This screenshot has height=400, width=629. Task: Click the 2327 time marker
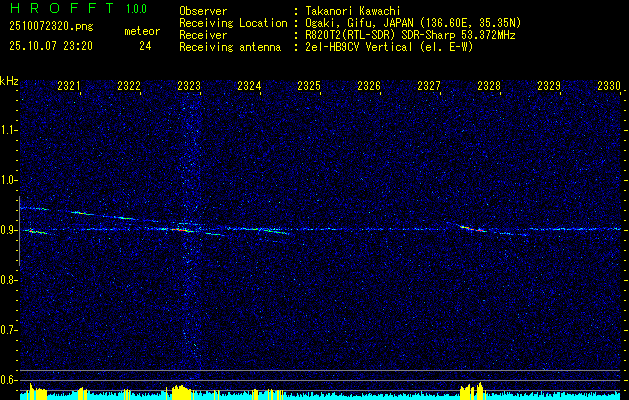tap(429, 86)
